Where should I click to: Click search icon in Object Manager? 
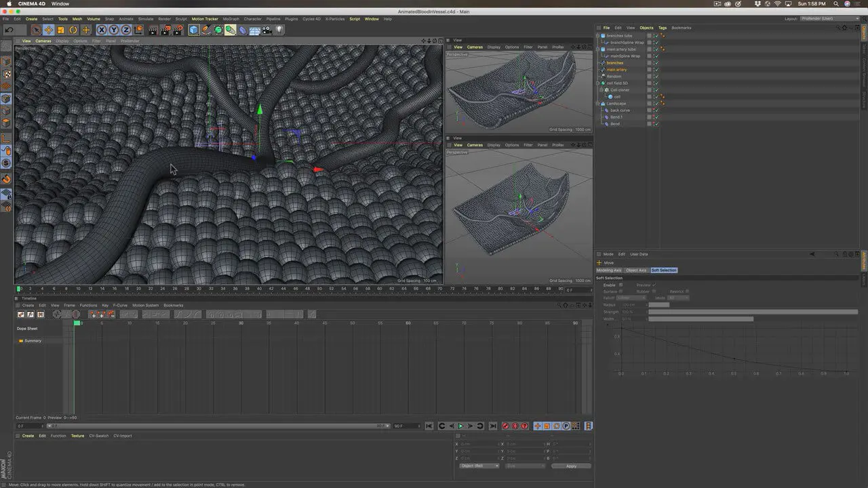coord(838,28)
